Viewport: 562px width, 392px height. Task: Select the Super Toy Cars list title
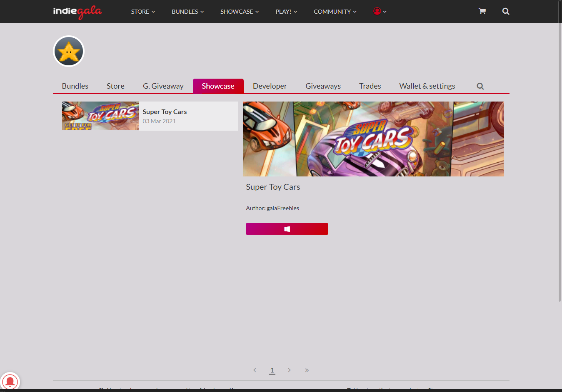point(165,112)
